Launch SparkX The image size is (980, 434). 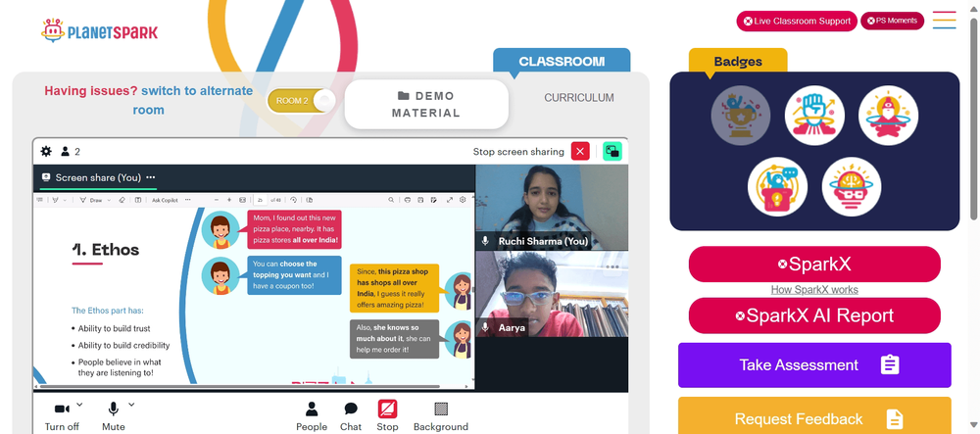814,265
